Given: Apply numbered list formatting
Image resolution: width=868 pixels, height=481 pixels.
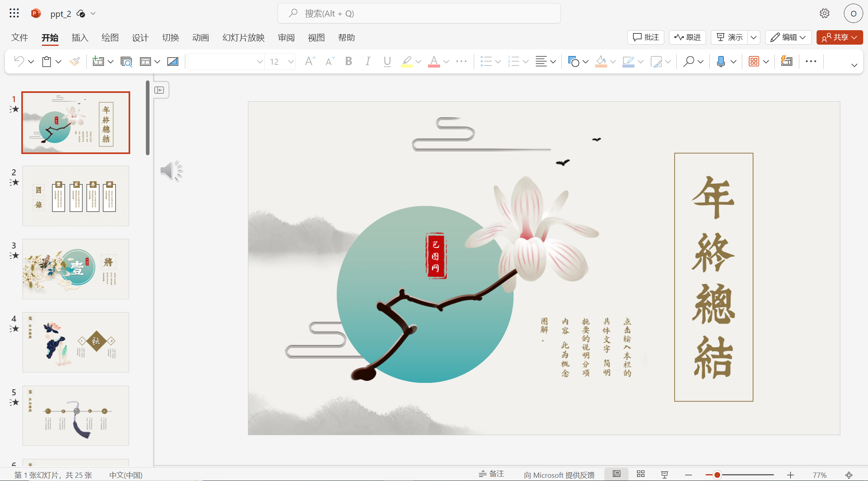Looking at the screenshot, I should click(x=514, y=61).
